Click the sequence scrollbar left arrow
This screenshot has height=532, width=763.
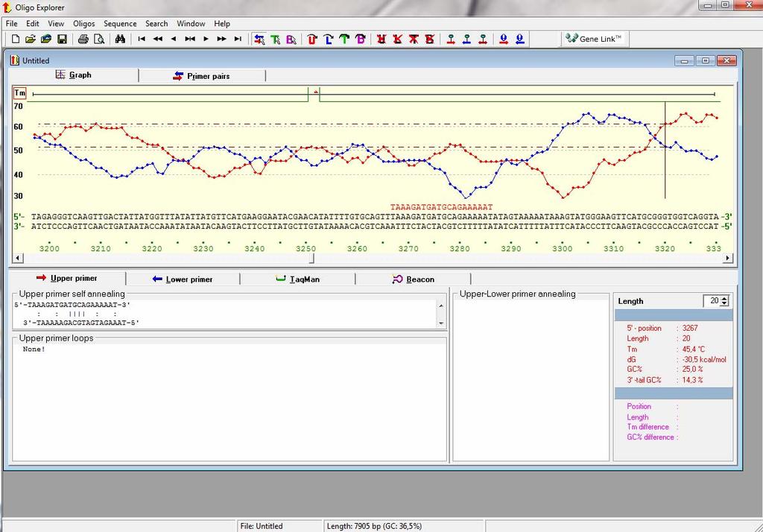pos(18,258)
